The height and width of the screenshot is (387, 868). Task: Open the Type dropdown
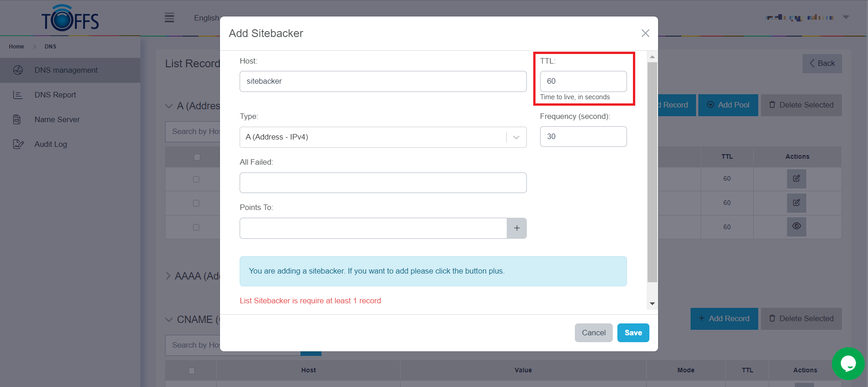click(383, 137)
